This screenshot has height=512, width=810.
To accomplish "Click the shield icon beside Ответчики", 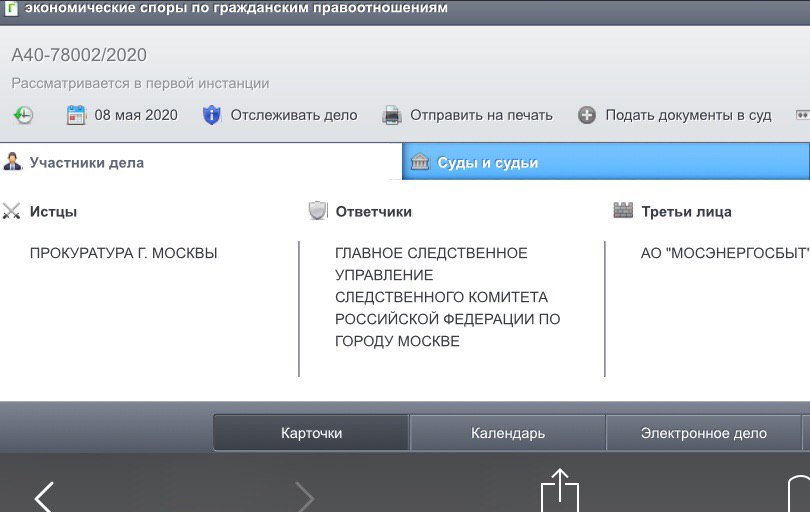I will 317,211.
